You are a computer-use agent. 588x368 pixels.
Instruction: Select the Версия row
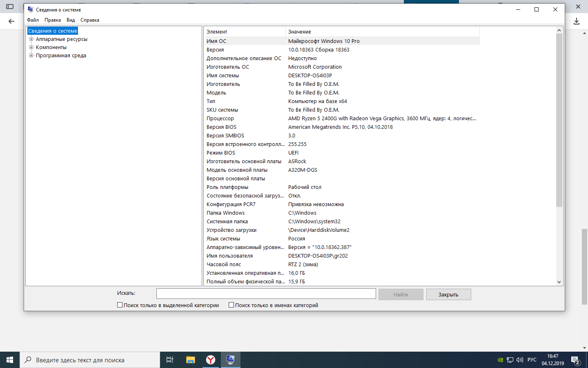341,49
